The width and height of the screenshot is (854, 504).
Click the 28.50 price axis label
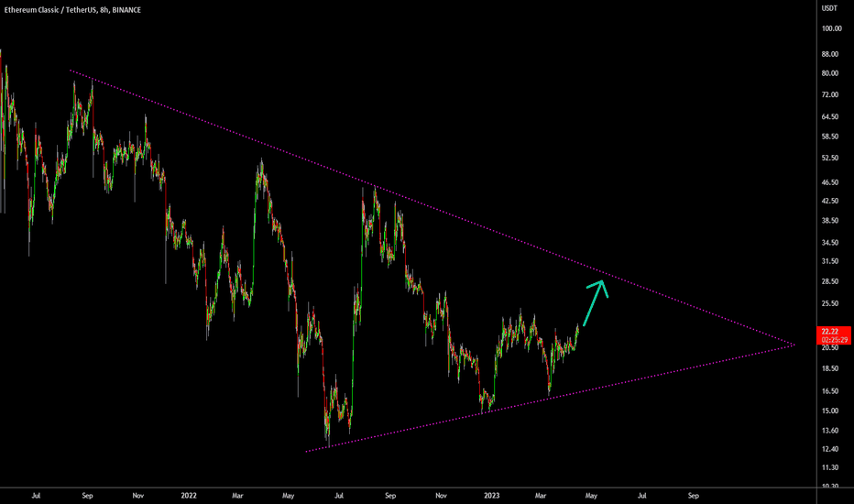point(830,281)
